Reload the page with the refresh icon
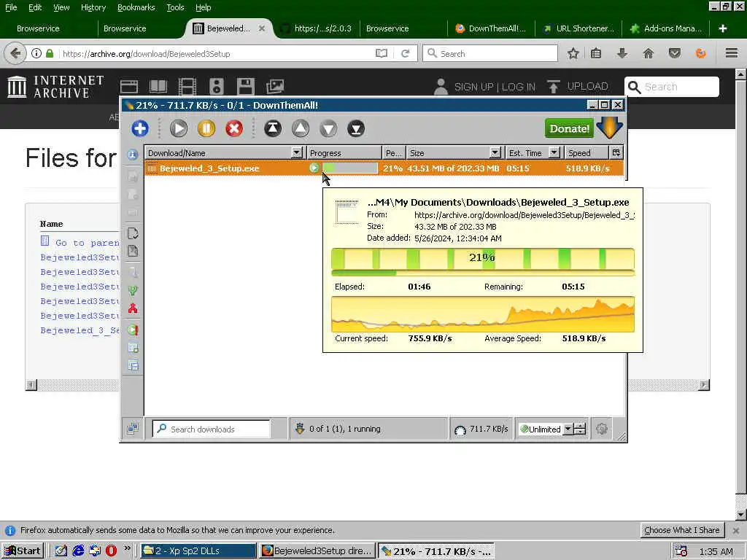 tap(406, 54)
